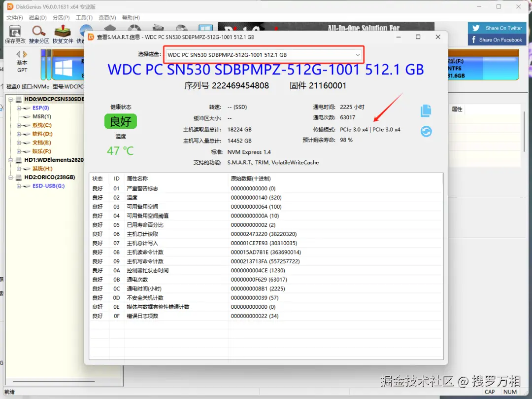Click the 严重警告标志 attribute row
This screenshot has width=532, height=399.
[266, 188]
